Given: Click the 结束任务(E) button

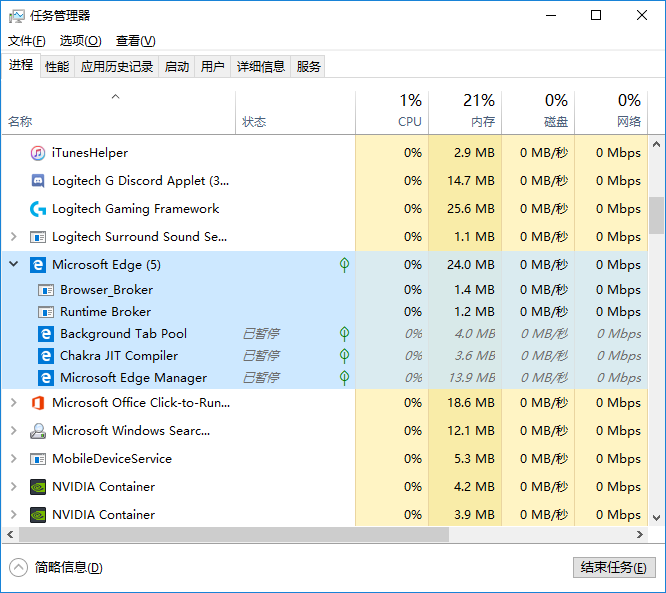Looking at the screenshot, I should coord(614,568).
